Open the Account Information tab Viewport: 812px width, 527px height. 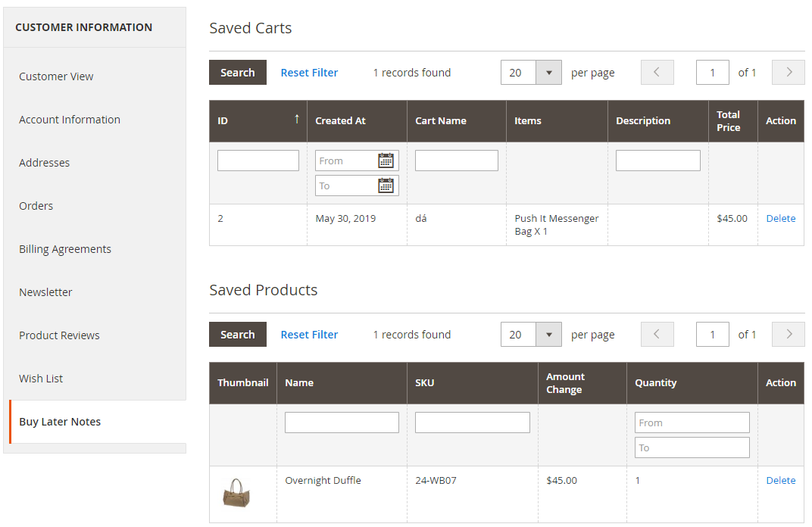[x=70, y=120]
